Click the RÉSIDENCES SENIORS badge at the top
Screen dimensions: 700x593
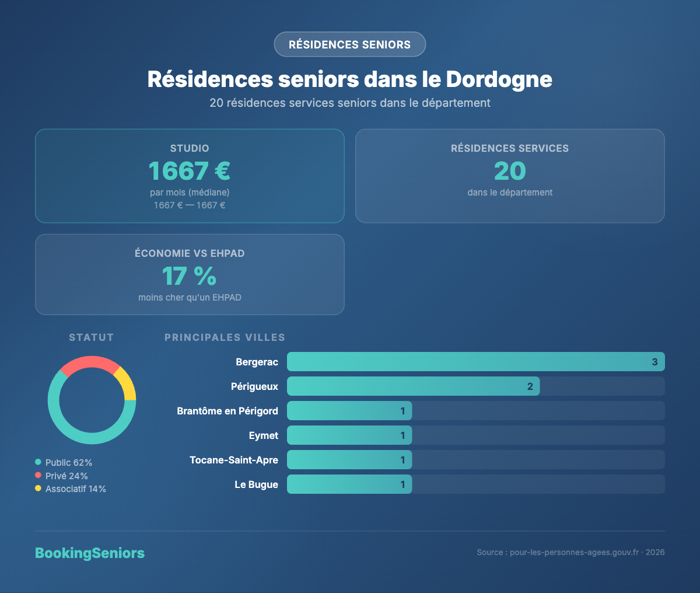pyautogui.click(x=349, y=44)
